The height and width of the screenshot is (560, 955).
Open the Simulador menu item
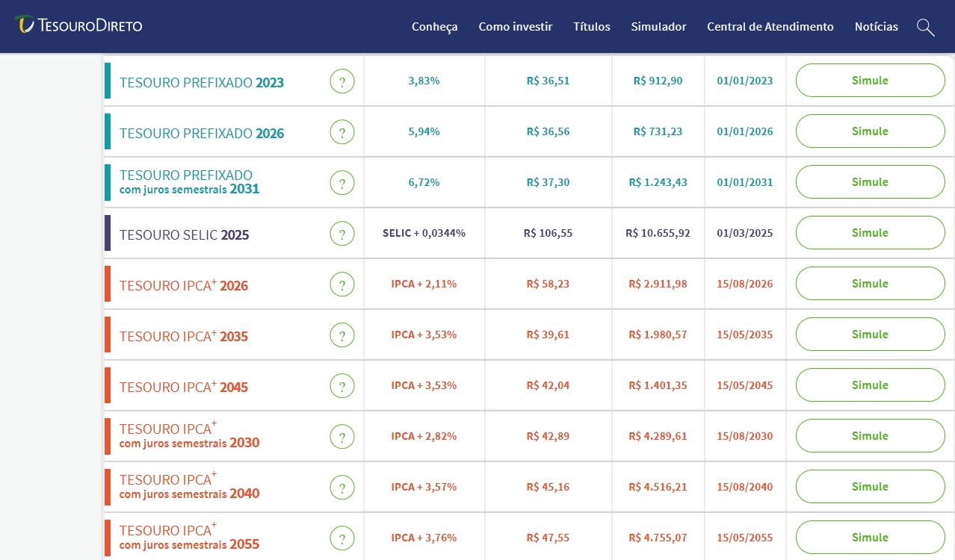658,27
